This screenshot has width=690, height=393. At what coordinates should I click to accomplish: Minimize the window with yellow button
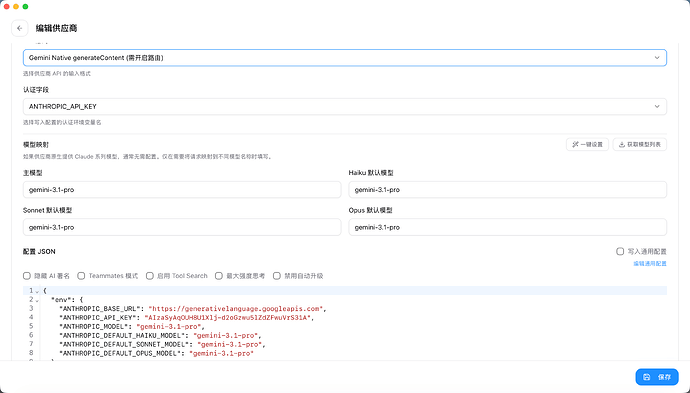16,6
